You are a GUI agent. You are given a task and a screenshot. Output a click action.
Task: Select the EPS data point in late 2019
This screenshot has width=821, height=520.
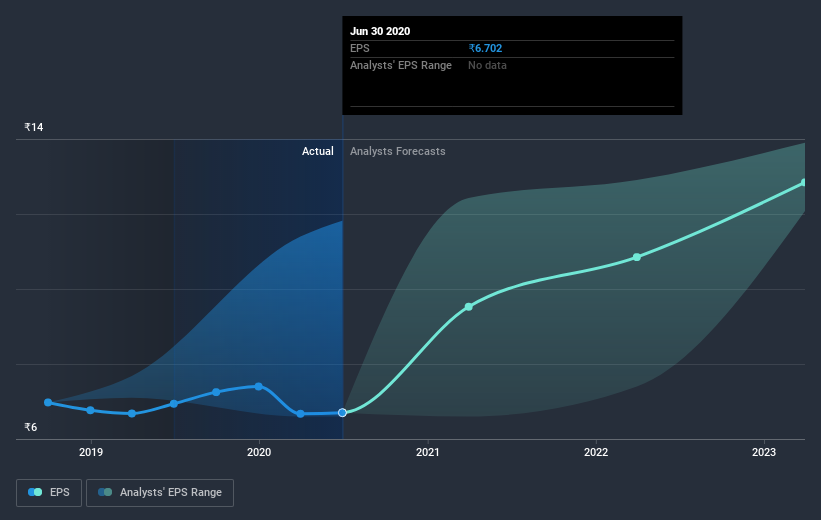click(x=216, y=392)
